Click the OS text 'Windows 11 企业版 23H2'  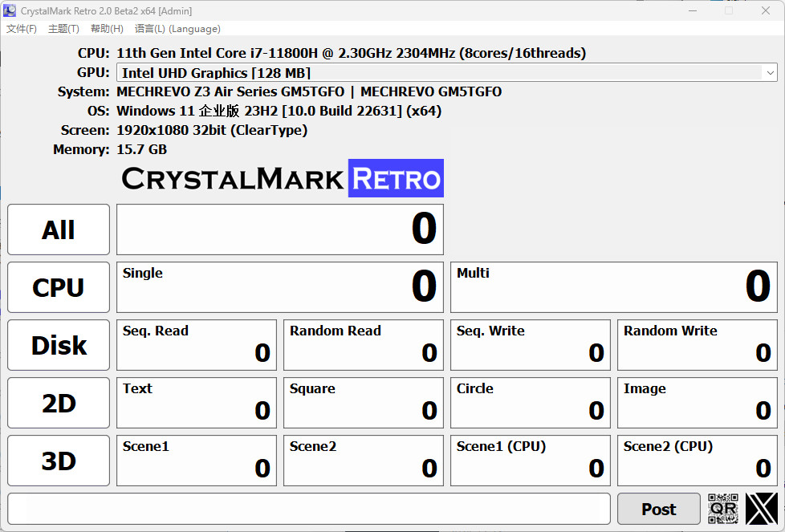click(x=197, y=111)
